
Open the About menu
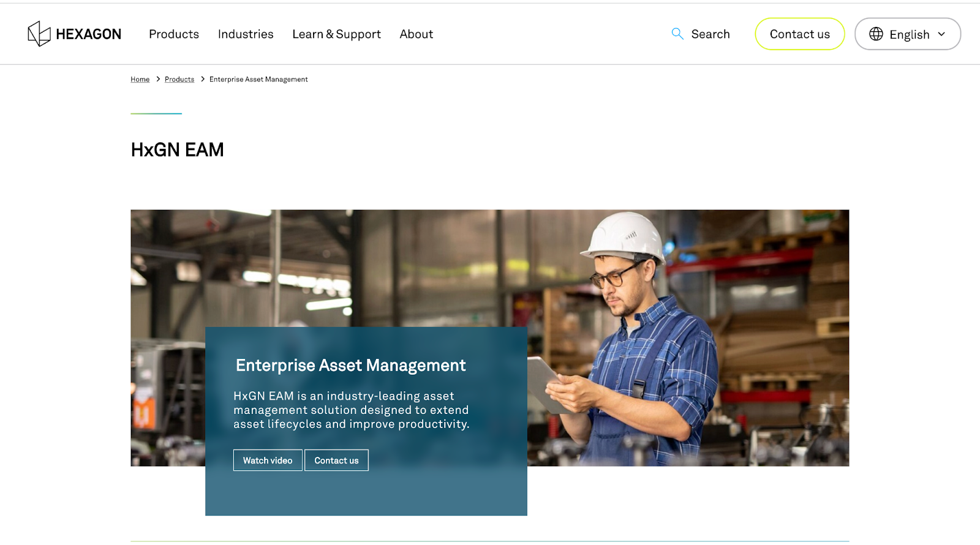(x=416, y=34)
